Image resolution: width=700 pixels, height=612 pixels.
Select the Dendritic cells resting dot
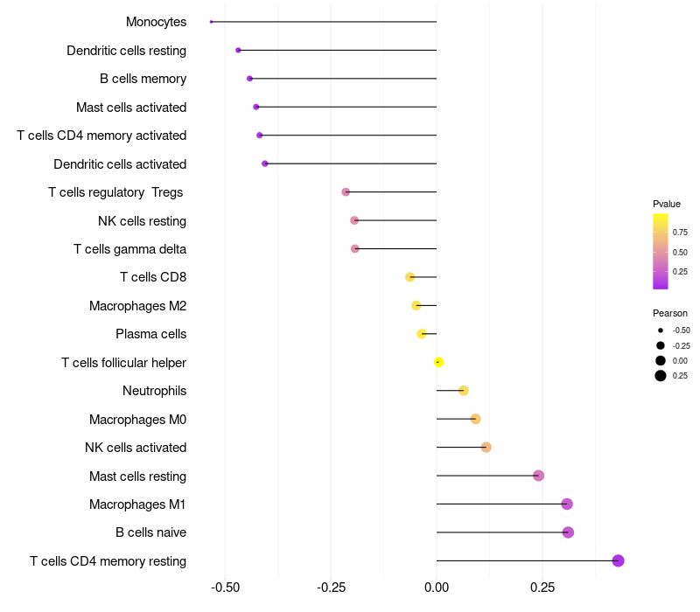click(x=238, y=51)
